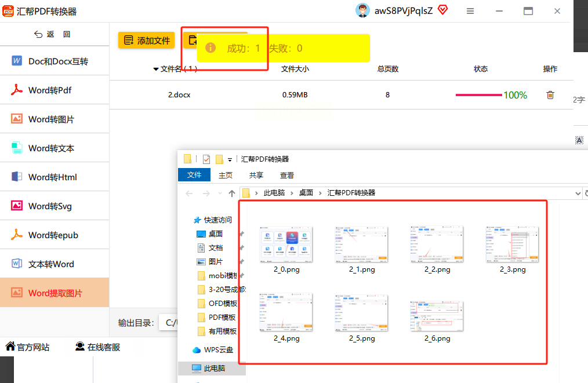588x383 pixels.
Task: Open the 官方网站 link
Action: (27, 347)
